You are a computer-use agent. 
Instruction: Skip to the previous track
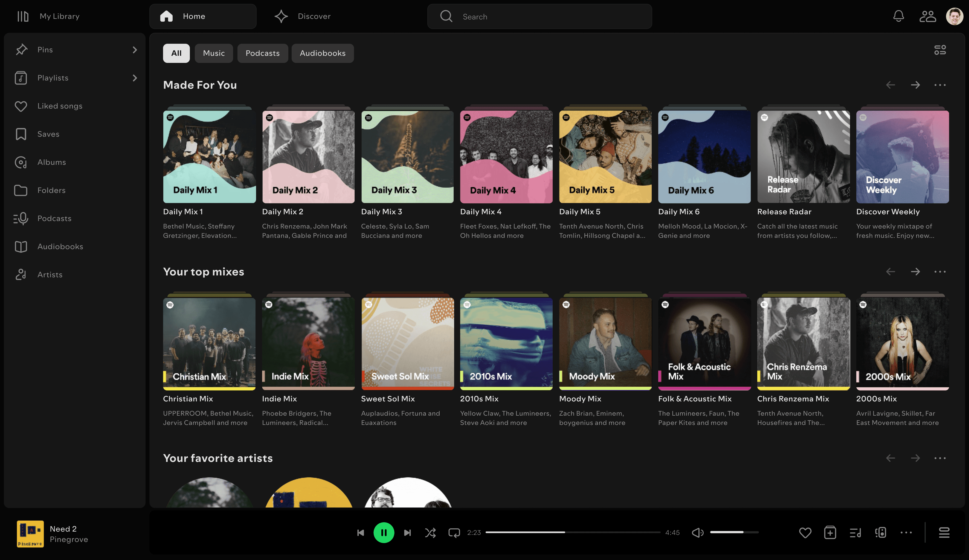pyautogui.click(x=360, y=532)
